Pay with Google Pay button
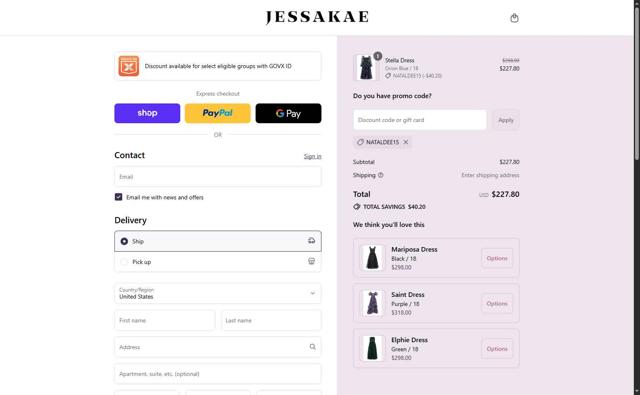 tap(288, 113)
